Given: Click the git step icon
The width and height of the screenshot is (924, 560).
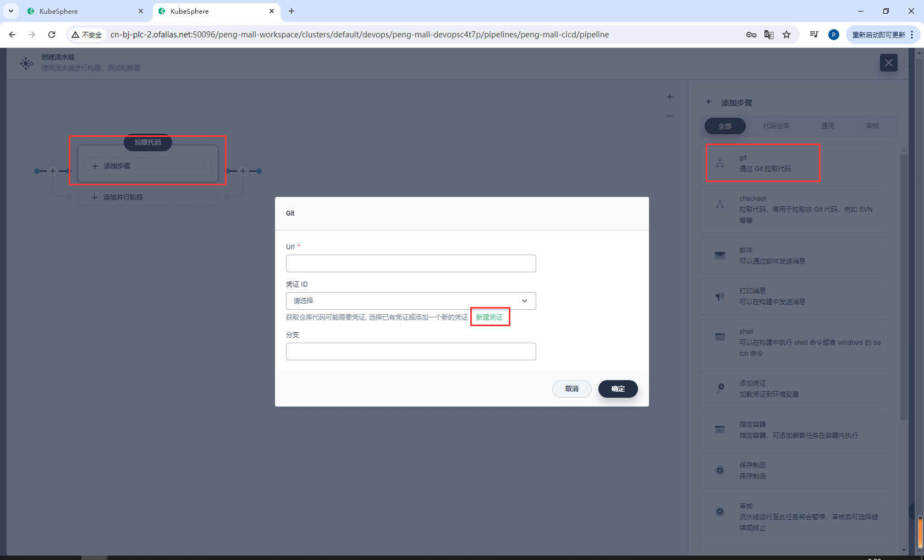Looking at the screenshot, I should pos(720,163).
